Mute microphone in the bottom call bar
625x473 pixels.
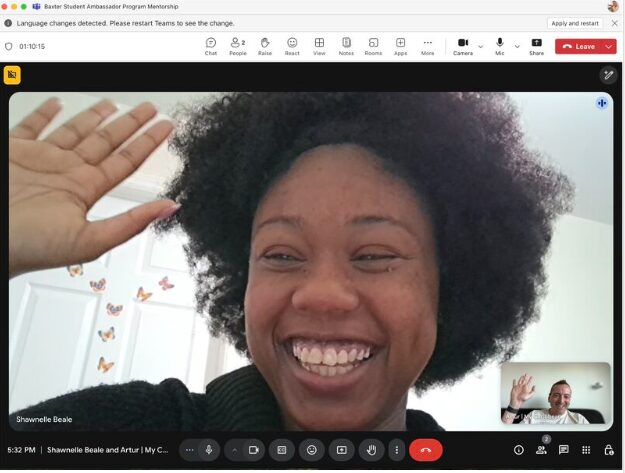pyautogui.click(x=209, y=450)
